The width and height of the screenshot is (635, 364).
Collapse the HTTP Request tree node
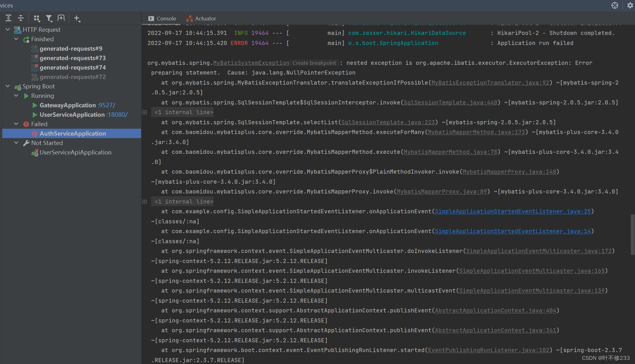[7, 29]
